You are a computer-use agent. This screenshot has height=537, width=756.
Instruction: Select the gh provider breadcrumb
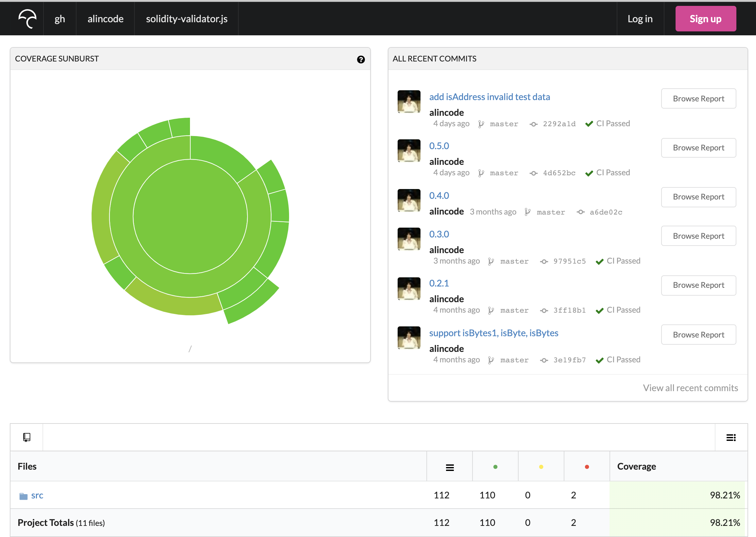coord(60,19)
